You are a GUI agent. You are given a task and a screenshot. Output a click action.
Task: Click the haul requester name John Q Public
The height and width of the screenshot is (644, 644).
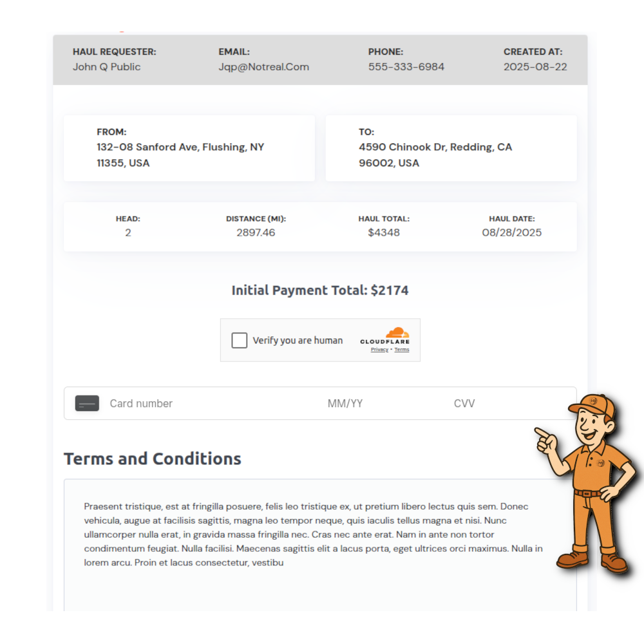106,67
